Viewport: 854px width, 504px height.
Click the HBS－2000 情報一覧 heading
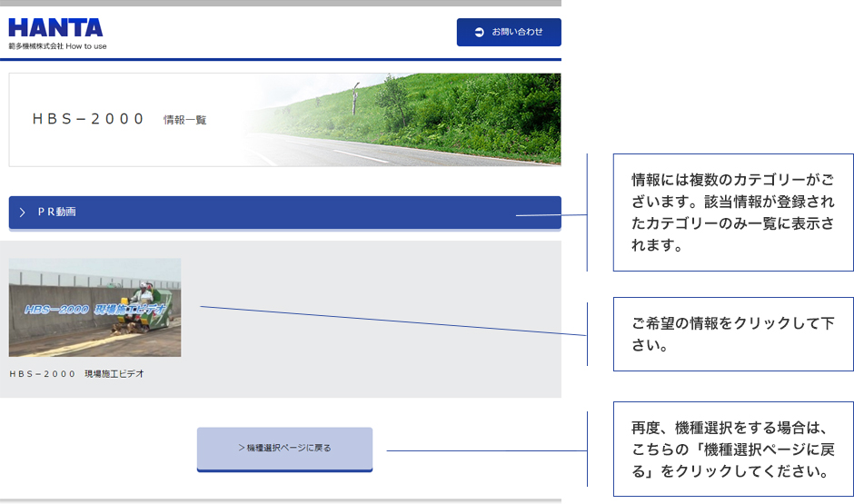[x=119, y=119]
